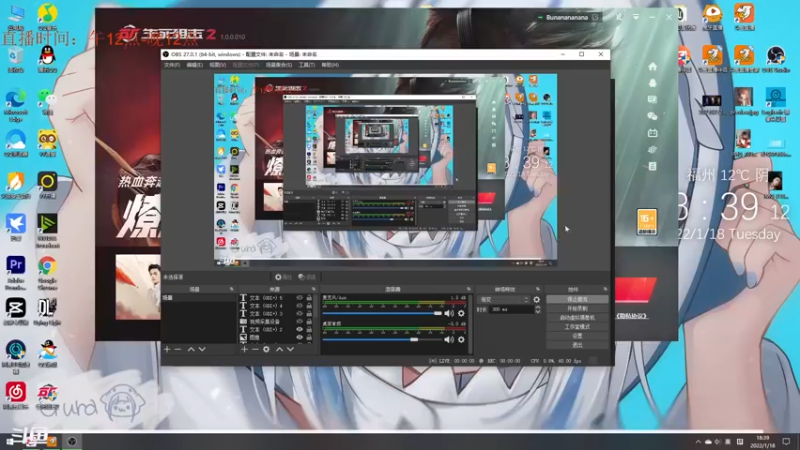Image resolution: width=800 pixels, height=450 pixels.
Task: Open CapCut Jianying desktop shortcut
Action: 16,312
